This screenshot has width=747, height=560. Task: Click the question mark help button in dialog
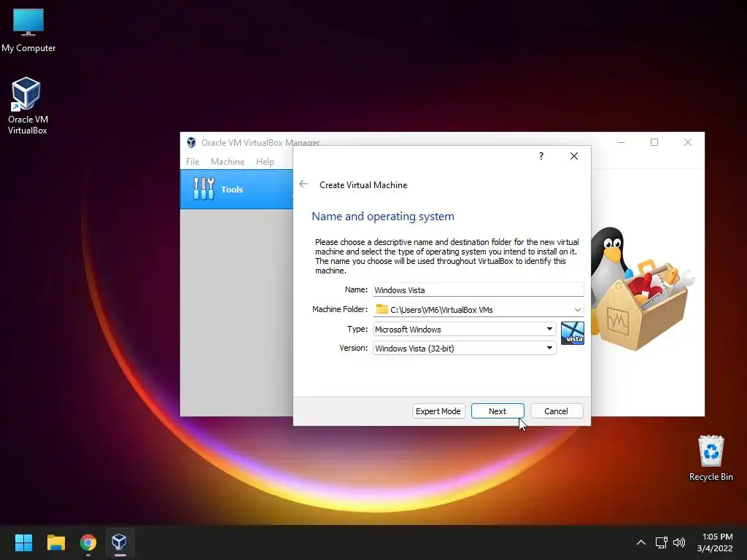(541, 156)
